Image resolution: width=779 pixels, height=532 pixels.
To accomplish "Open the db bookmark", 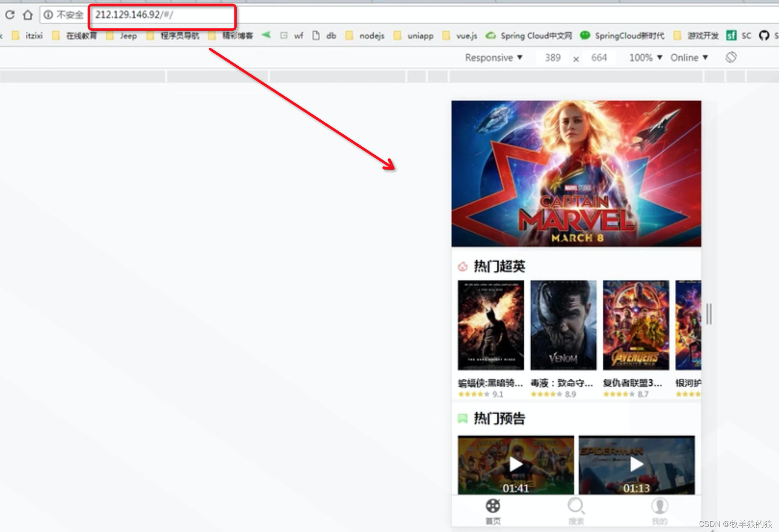I will click(324, 35).
